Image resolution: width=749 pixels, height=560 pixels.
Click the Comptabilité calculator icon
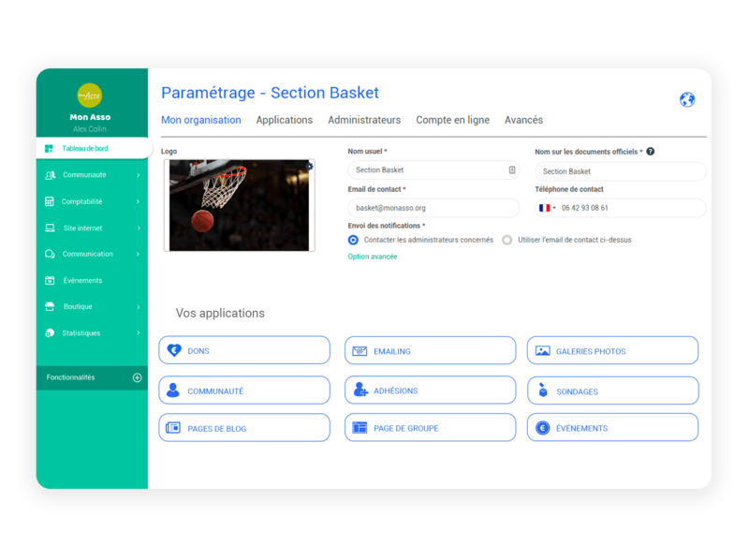(x=50, y=201)
